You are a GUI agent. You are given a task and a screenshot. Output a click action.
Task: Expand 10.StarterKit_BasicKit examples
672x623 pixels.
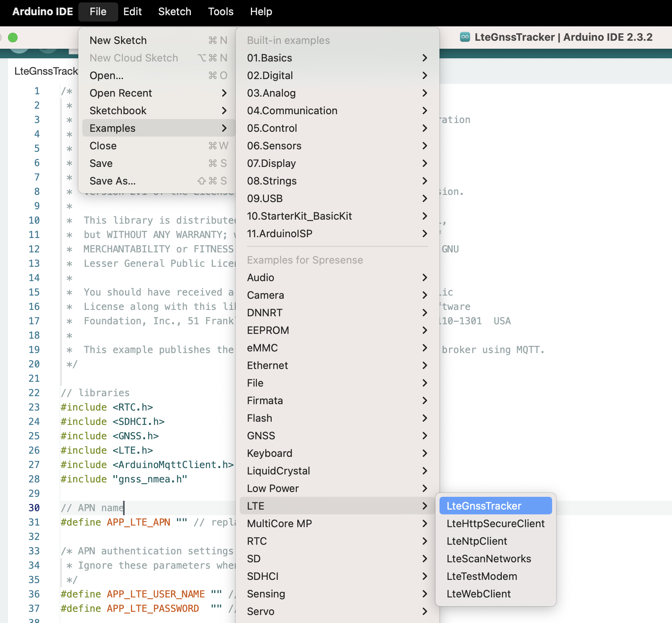click(x=338, y=216)
